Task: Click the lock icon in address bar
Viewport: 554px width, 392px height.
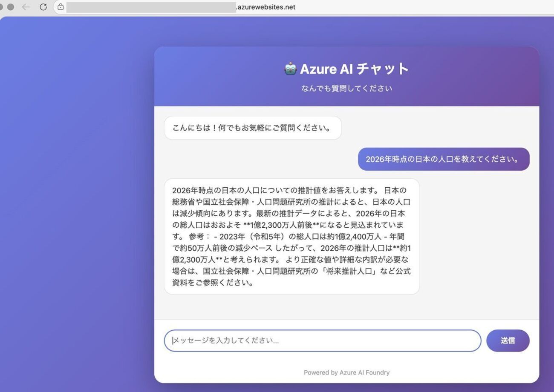Action: pyautogui.click(x=61, y=7)
